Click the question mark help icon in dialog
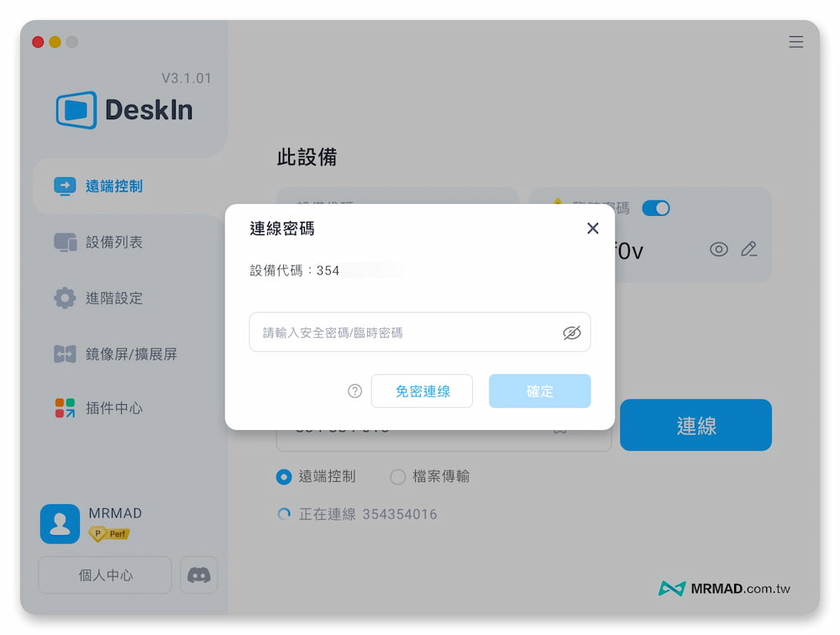 click(x=354, y=391)
